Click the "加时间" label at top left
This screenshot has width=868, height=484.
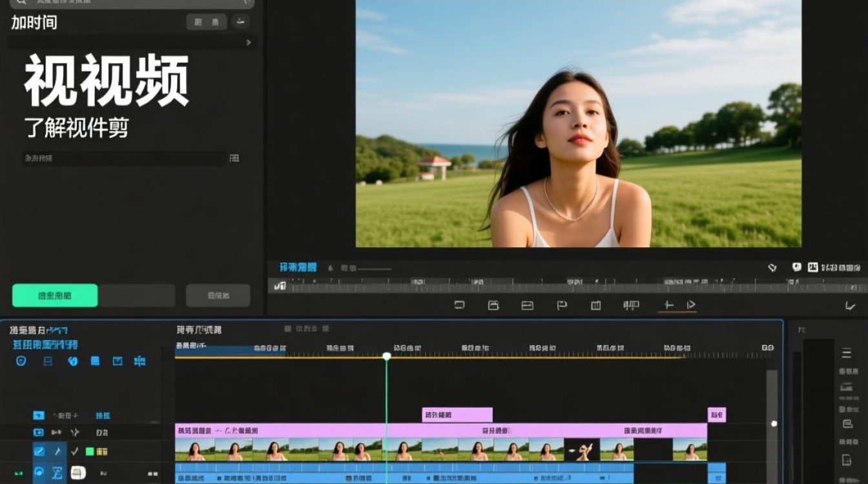coord(34,23)
